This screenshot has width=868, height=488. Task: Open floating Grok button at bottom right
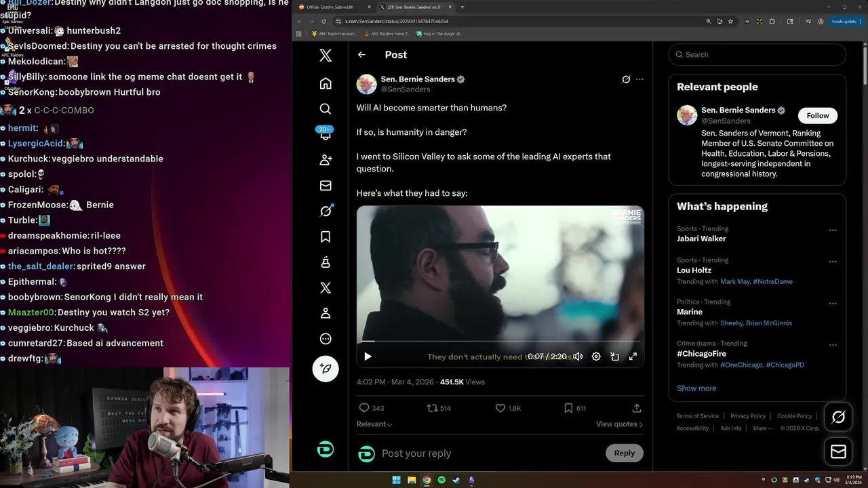pyautogui.click(x=838, y=418)
